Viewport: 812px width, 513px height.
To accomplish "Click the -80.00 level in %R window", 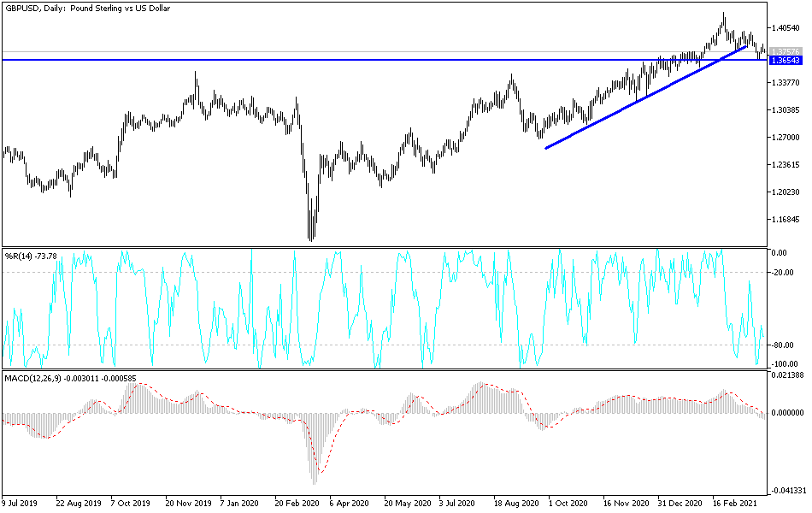I will pos(784,346).
